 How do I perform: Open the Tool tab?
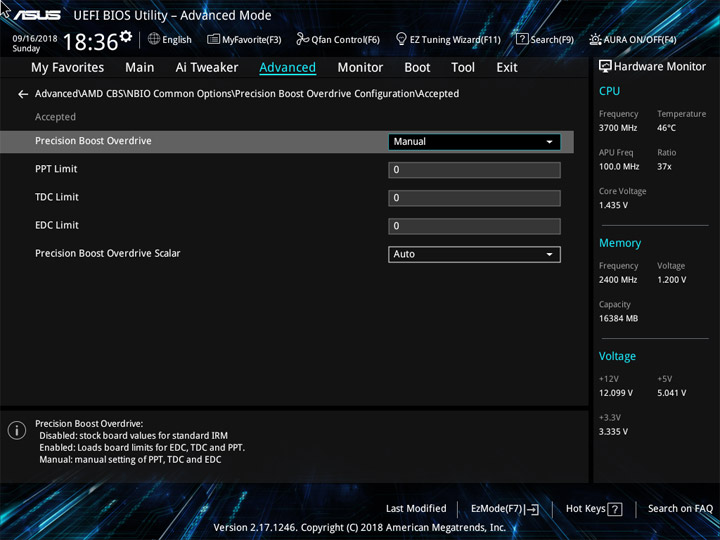463,68
